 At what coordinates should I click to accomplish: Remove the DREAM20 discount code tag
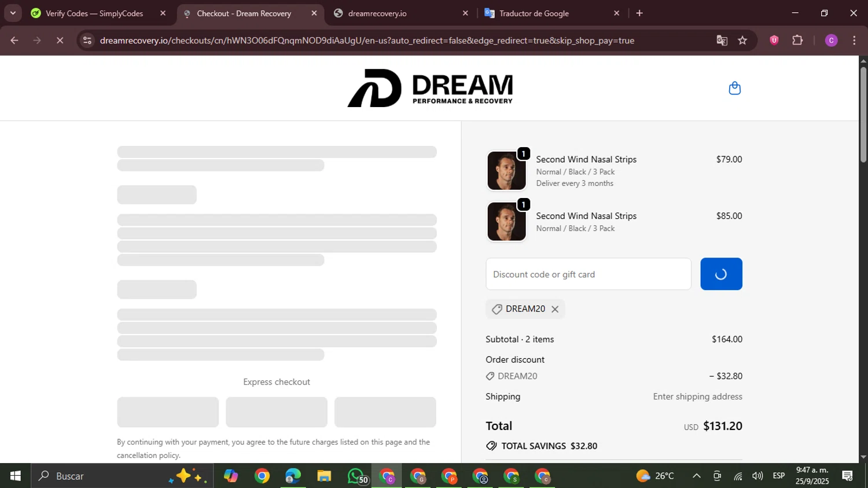tap(555, 309)
